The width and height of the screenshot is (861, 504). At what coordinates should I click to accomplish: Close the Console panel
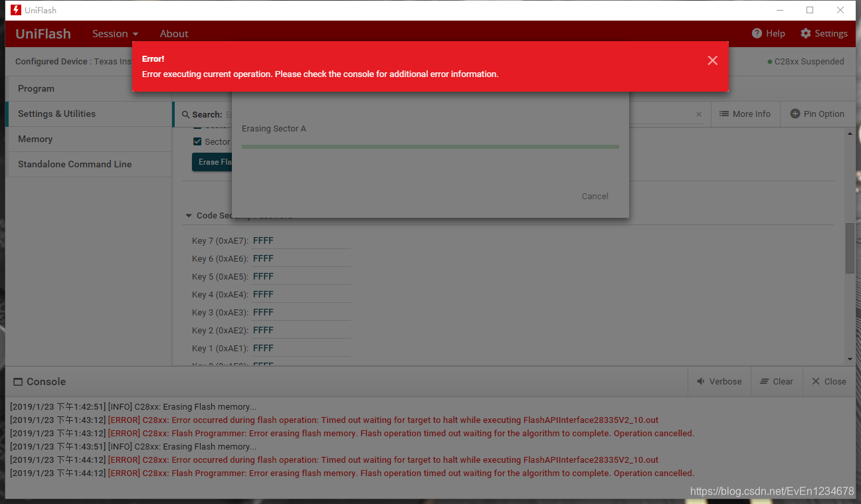(x=829, y=381)
